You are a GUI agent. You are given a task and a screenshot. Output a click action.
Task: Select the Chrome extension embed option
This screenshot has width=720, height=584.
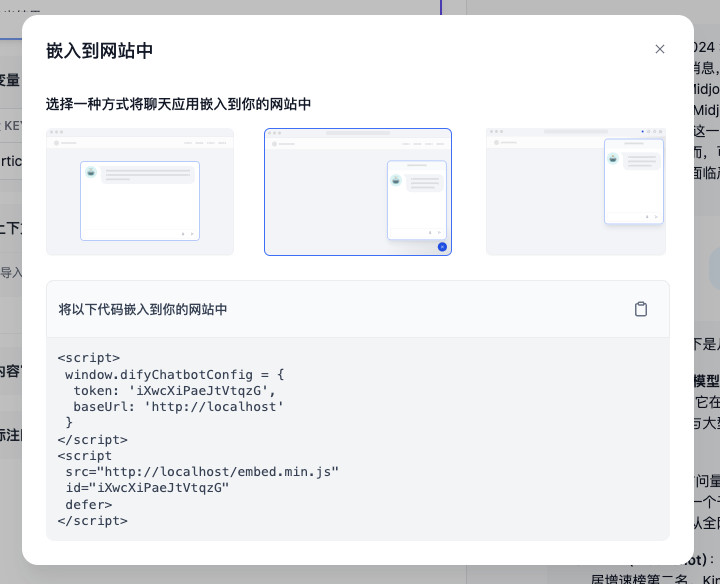[576, 192]
